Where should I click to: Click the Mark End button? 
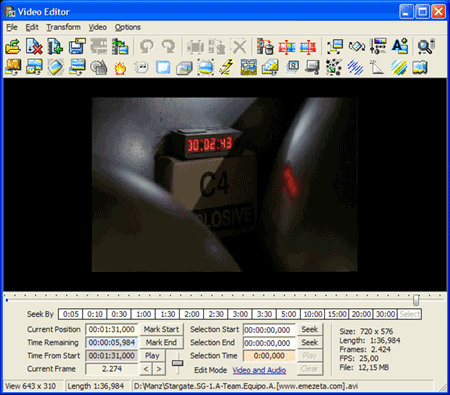(x=161, y=342)
